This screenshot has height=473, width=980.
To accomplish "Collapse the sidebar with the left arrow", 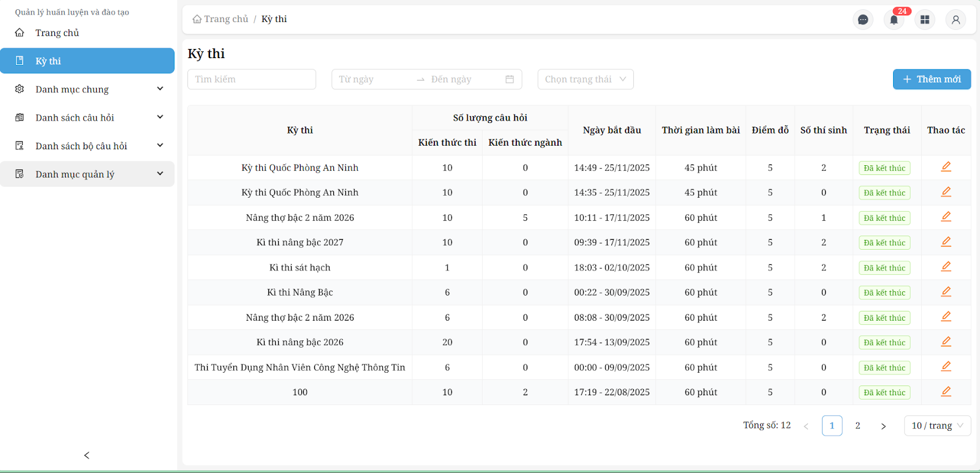I will [x=87, y=455].
